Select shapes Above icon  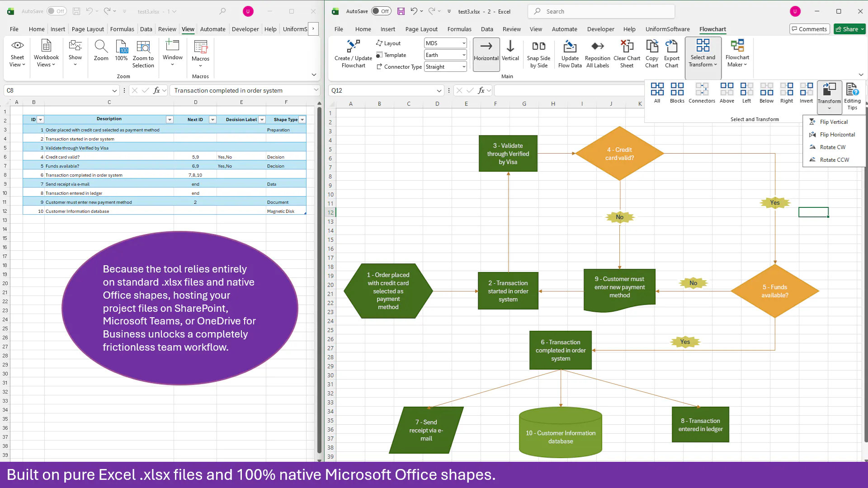coord(726,93)
